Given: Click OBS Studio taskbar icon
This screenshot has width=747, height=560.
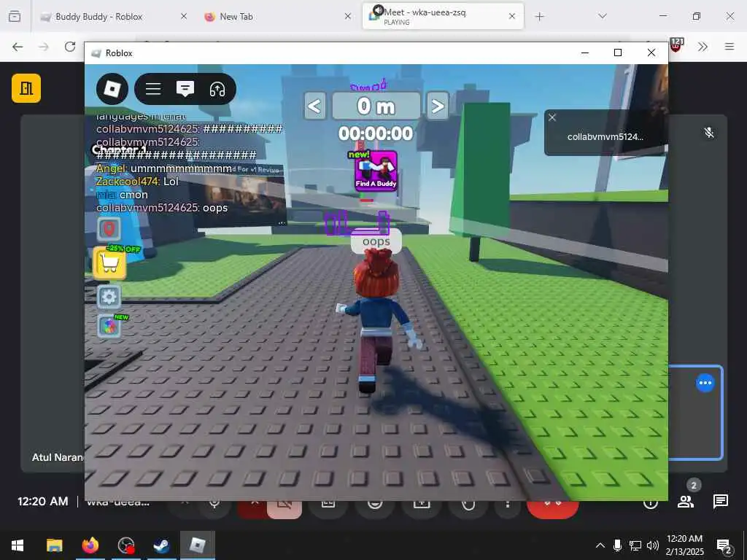Looking at the screenshot, I should (126, 545).
